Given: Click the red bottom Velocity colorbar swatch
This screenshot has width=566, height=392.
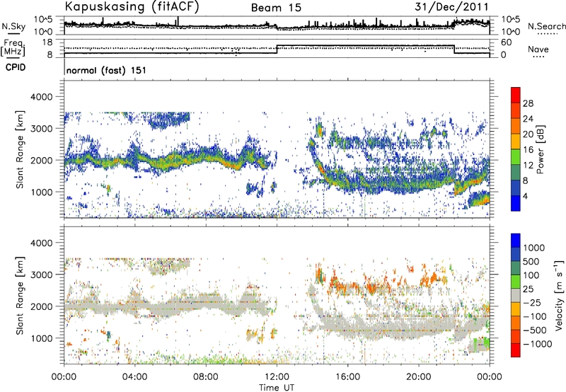Looking at the screenshot, I should 516,350.
